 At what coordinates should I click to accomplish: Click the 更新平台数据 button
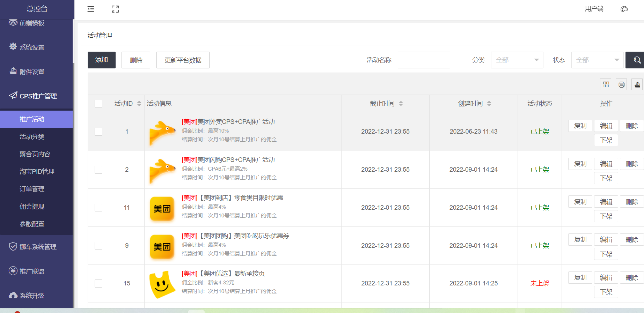pos(183,60)
